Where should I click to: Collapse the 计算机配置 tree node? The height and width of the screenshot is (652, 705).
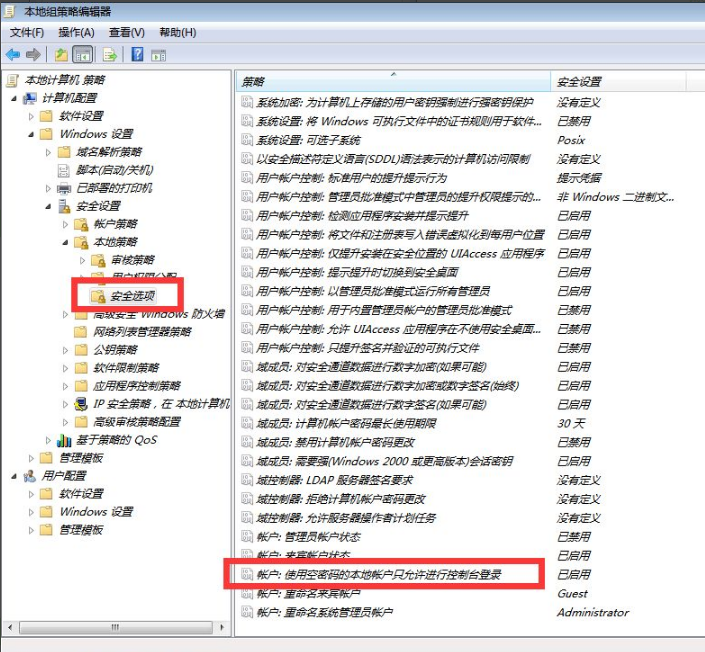point(14,98)
